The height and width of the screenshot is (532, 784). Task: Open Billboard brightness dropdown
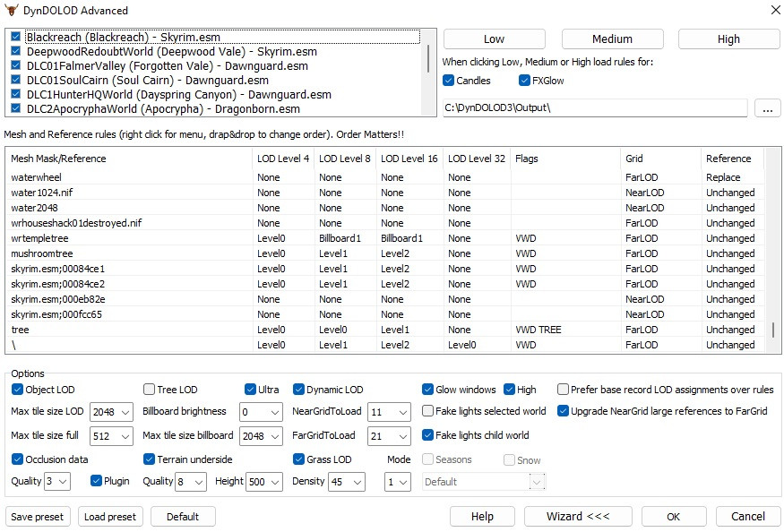point(261,412)
